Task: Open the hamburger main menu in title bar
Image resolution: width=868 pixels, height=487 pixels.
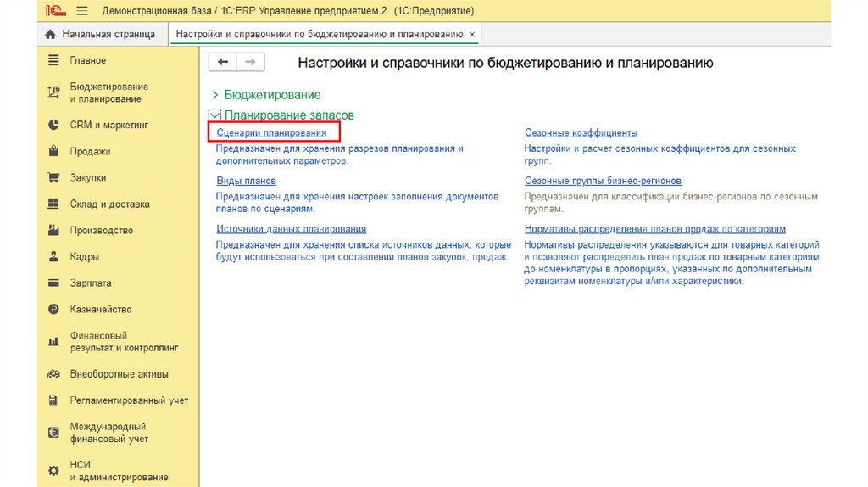Action: pyautogui.click(x=82, y=11)
